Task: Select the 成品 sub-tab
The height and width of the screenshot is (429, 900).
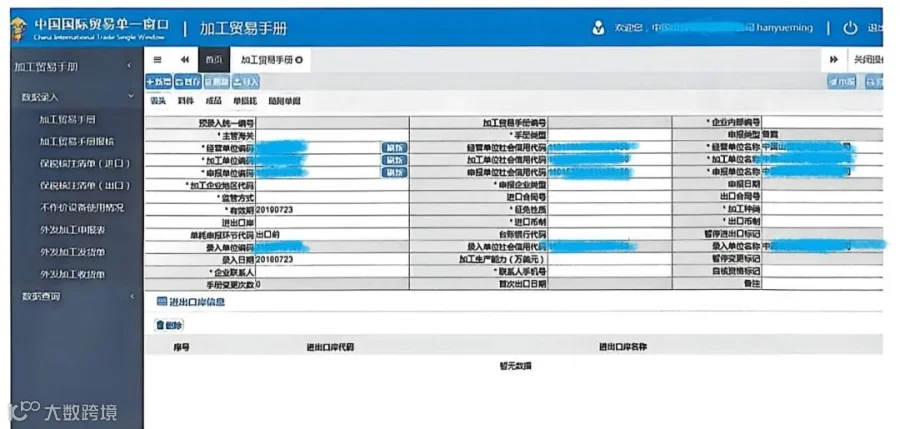Action: (x=214, y=101)
